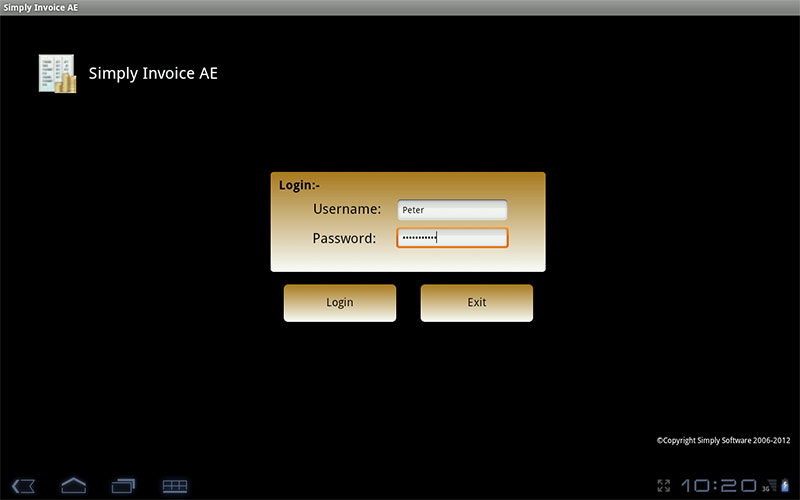The width and height of the screenshot is (800, 500).
Task: Click the "Password:" label
Action: 344,238
